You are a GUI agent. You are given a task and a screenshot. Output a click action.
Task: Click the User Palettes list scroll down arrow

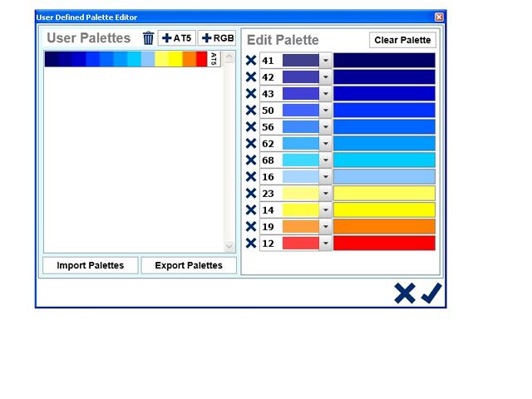coord(230,246)
